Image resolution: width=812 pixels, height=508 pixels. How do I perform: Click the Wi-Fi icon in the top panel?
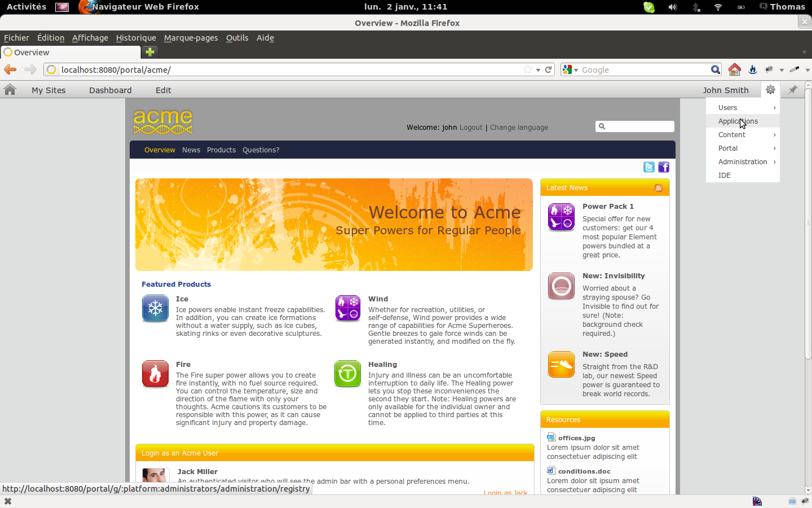[718, 7]
